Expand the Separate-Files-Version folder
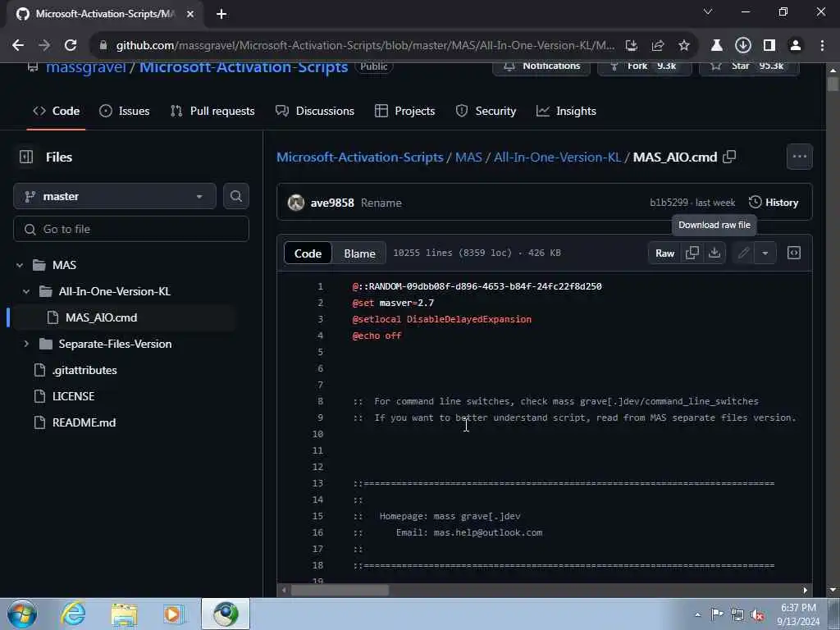Viewport: 840px width, 630px height. click(x=25, y=344)
